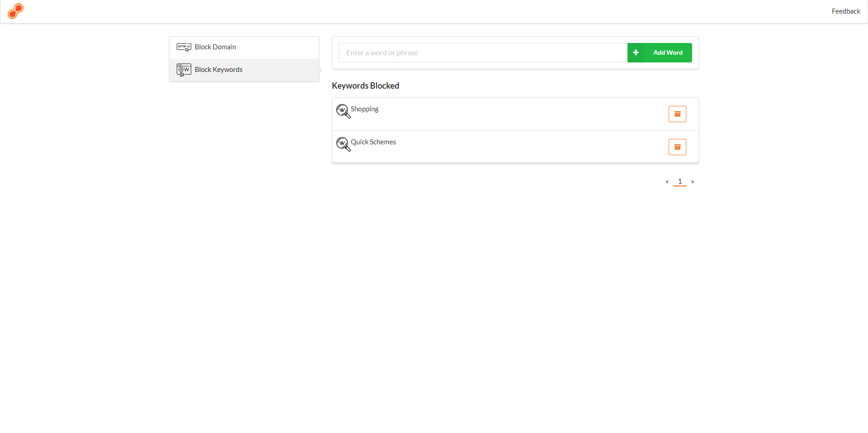The height and width of the screenshot is (433, 868).
Task: Select the Block Domain menu item
Action: 244,48
